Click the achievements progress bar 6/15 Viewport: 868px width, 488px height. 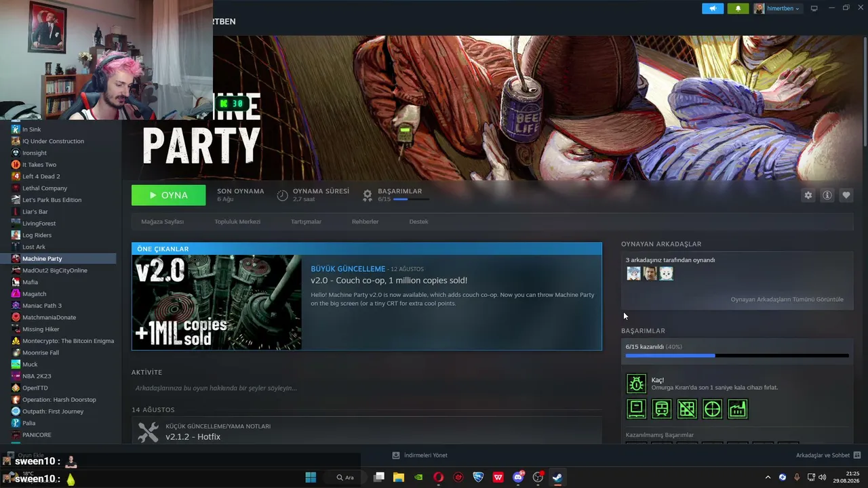click(x=737, y=355)
